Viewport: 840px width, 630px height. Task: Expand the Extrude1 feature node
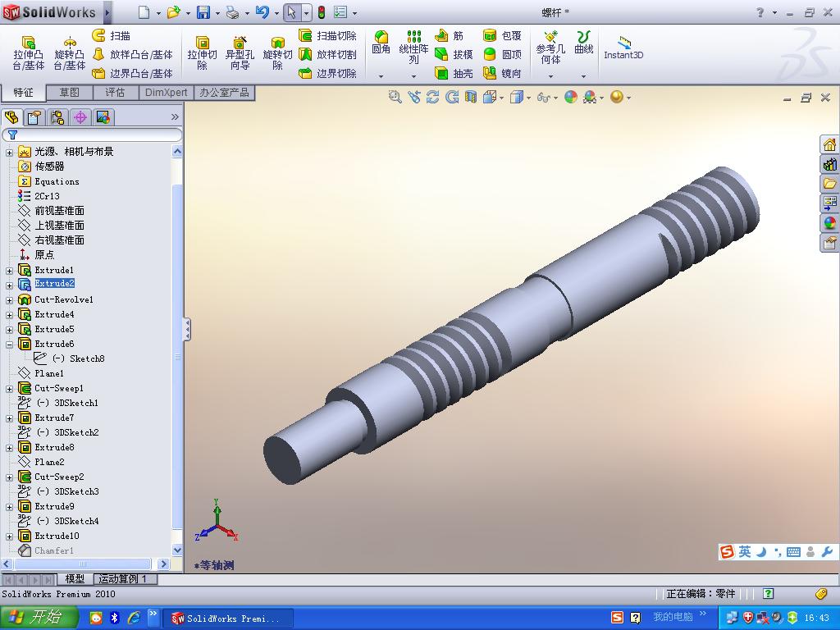coord(9,271)
